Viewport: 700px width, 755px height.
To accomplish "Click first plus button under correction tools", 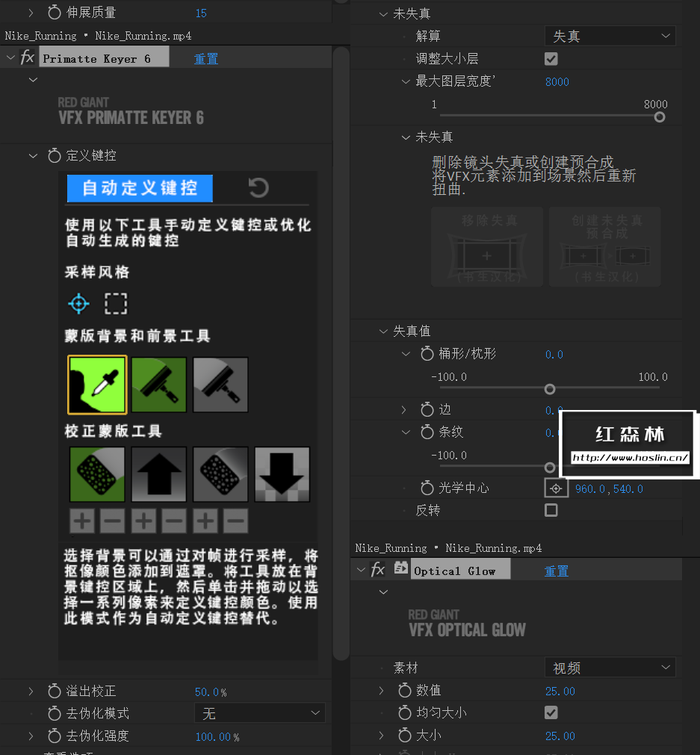I will click(x=82, y=521).
